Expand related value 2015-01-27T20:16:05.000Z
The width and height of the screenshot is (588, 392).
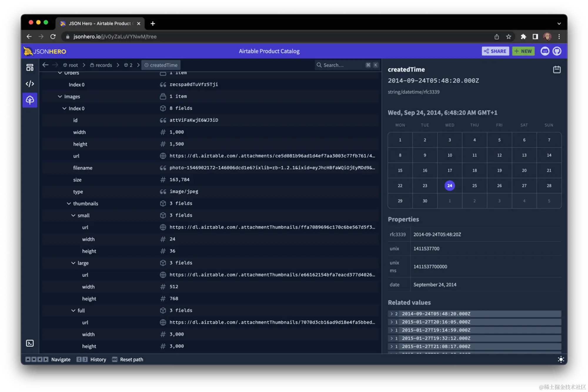click(x=392, y=322)
